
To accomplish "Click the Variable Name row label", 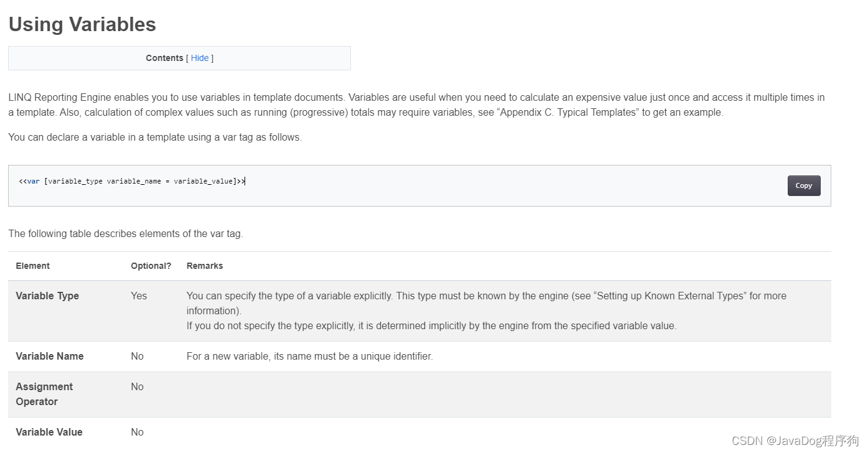I will point(50,356).
